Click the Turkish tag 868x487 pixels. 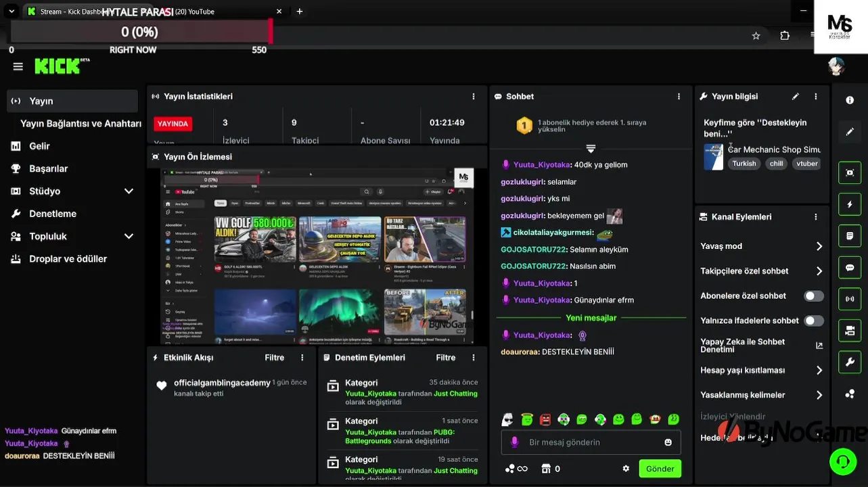coord(744,164)
